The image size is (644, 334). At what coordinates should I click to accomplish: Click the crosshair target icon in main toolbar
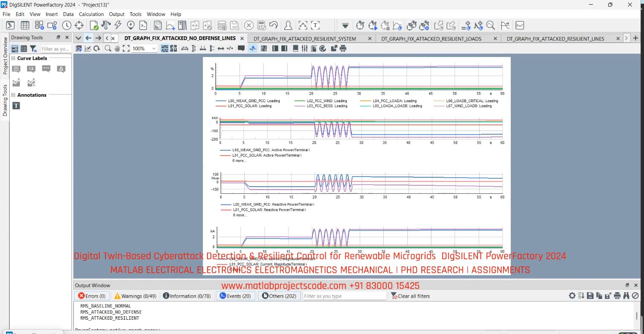tap(79, 26)
